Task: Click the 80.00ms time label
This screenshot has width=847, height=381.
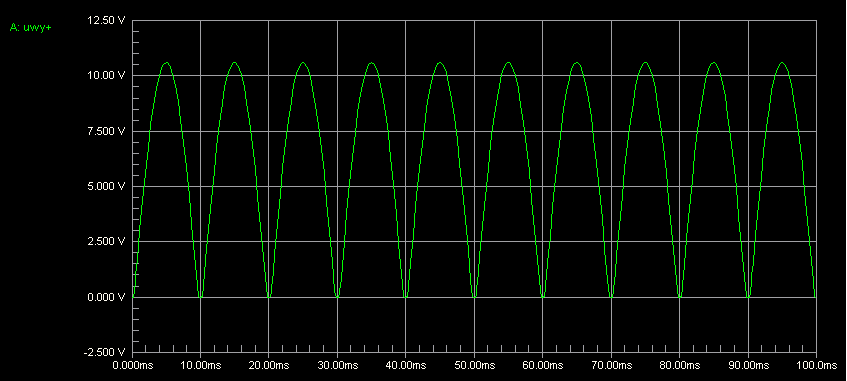Action: 679,365
